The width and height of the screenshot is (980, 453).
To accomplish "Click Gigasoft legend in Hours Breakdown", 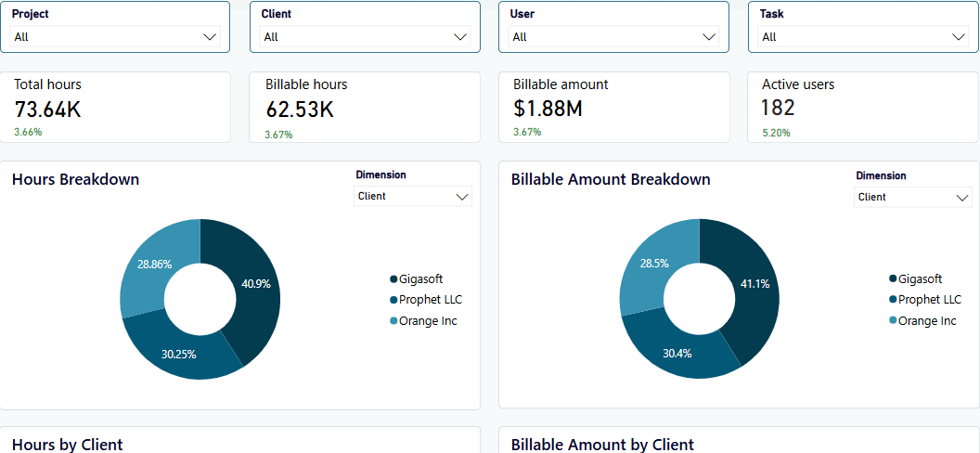I will click(x=421, y=279).
